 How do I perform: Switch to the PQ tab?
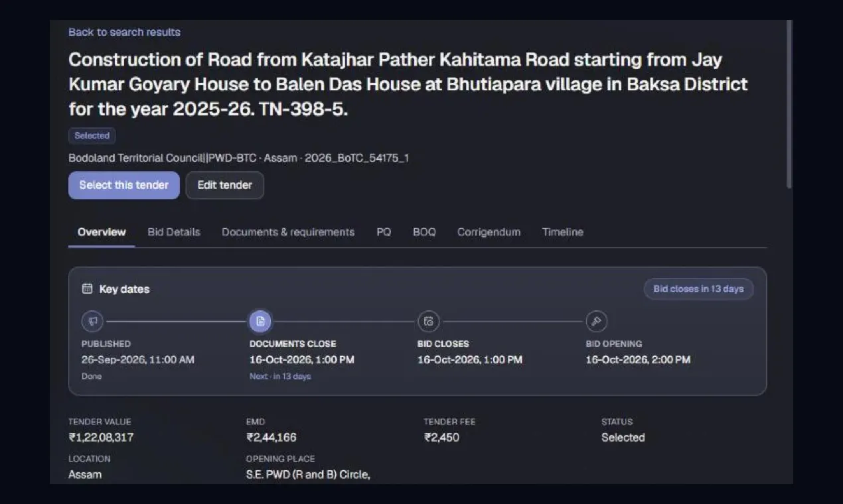tap(384, 232)
